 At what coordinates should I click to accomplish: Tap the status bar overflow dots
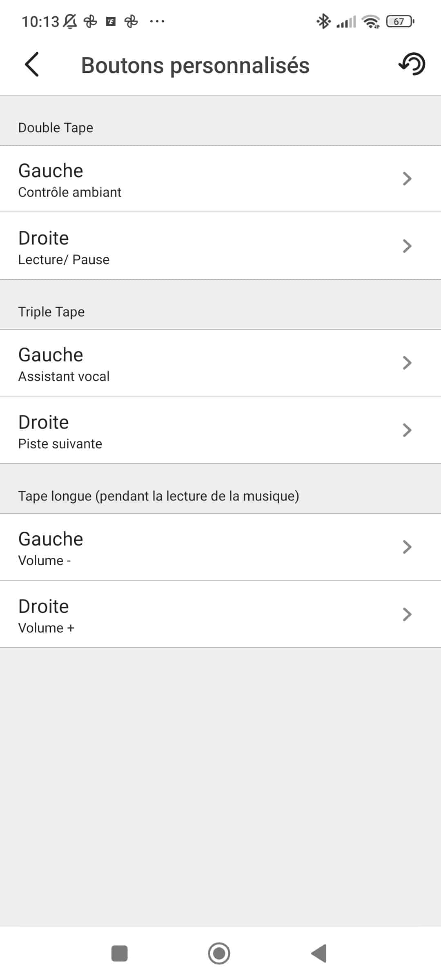coord(157,21)
